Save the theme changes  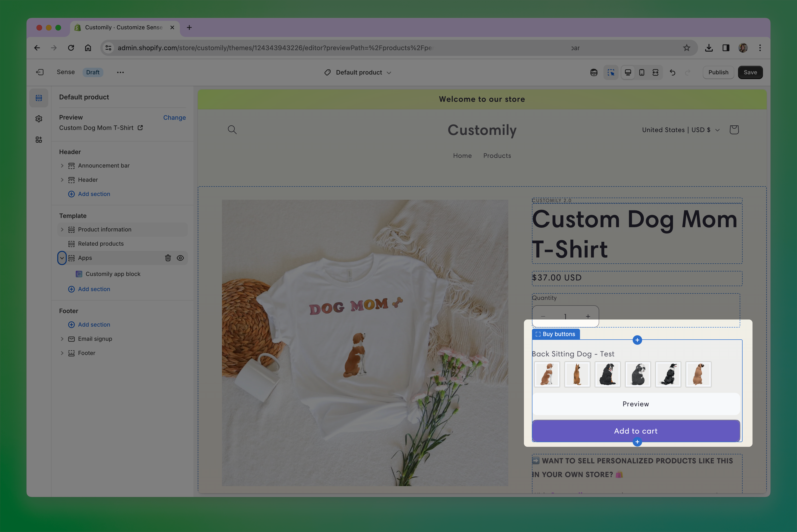[750, 72]
